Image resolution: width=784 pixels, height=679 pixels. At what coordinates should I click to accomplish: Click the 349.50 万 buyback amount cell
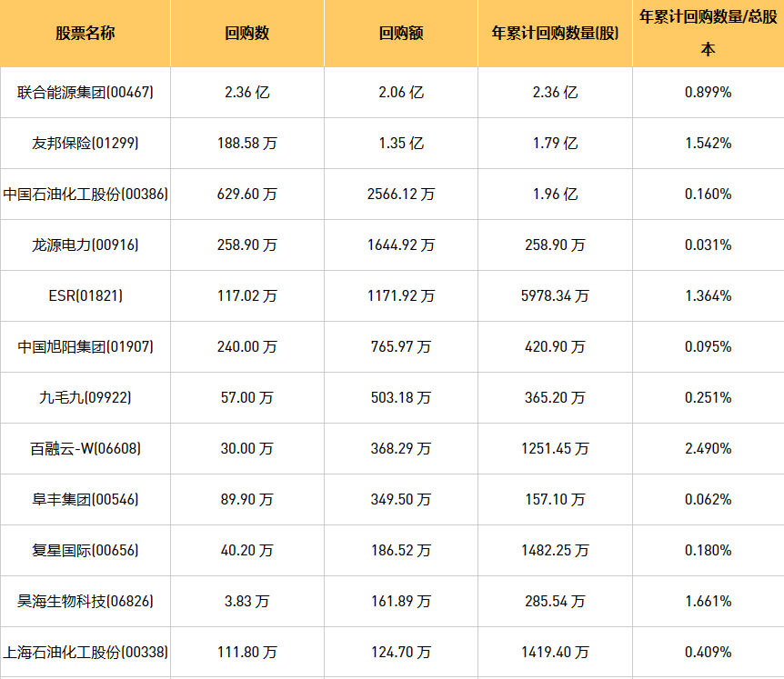click(401, 500)
